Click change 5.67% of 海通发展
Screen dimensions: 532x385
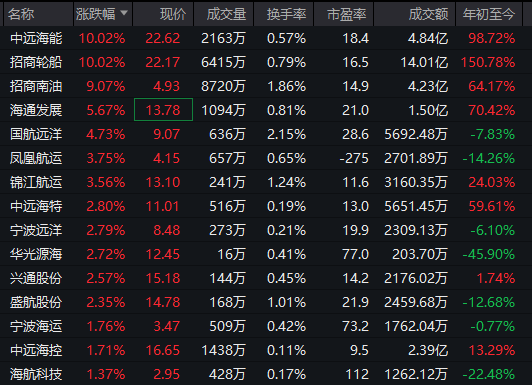[106, 110]
